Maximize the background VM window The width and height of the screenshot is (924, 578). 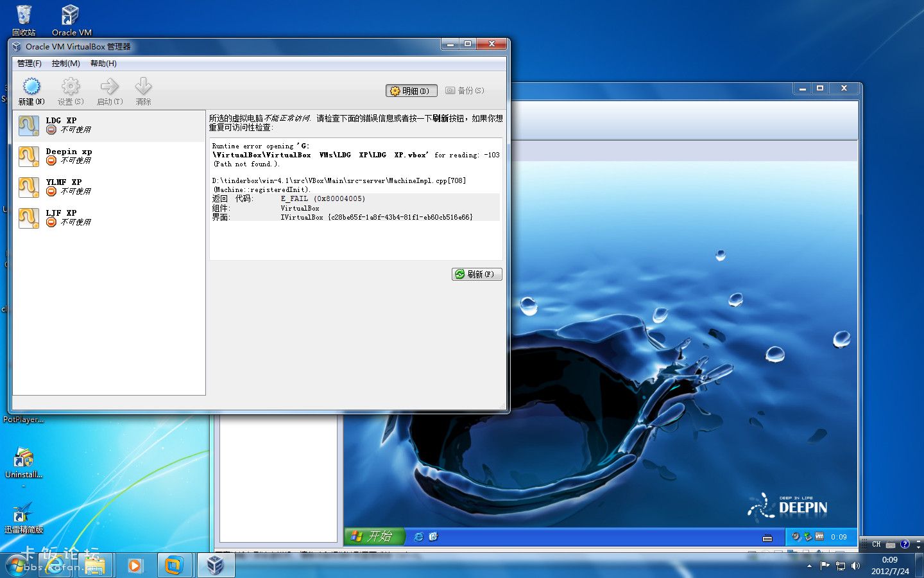pyautogui.click(x=820, y=89)
